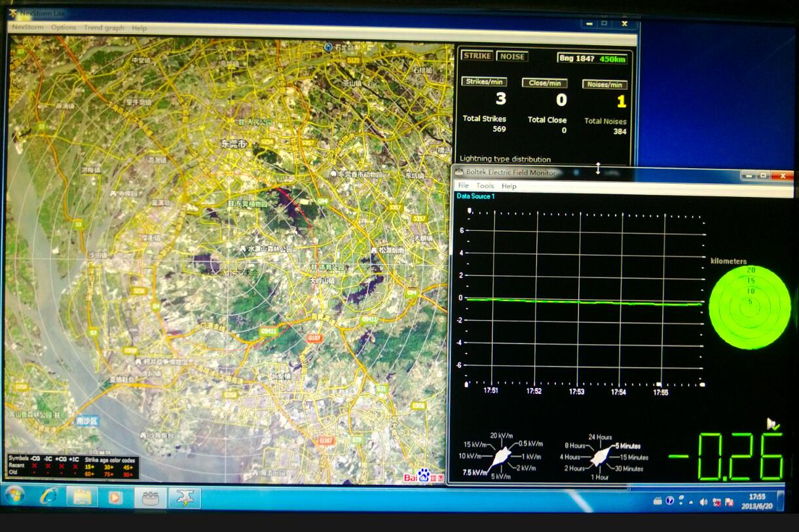Screen dimensions: 799x532
Task: Click the panel resize handle arrow
Action: click(598, 169)
